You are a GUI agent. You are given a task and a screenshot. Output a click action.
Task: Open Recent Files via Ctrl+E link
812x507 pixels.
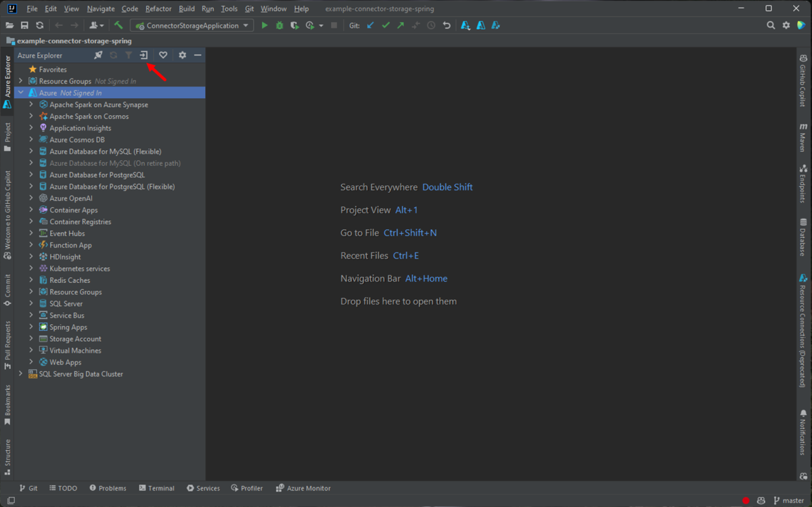click(x=406, y=255)
